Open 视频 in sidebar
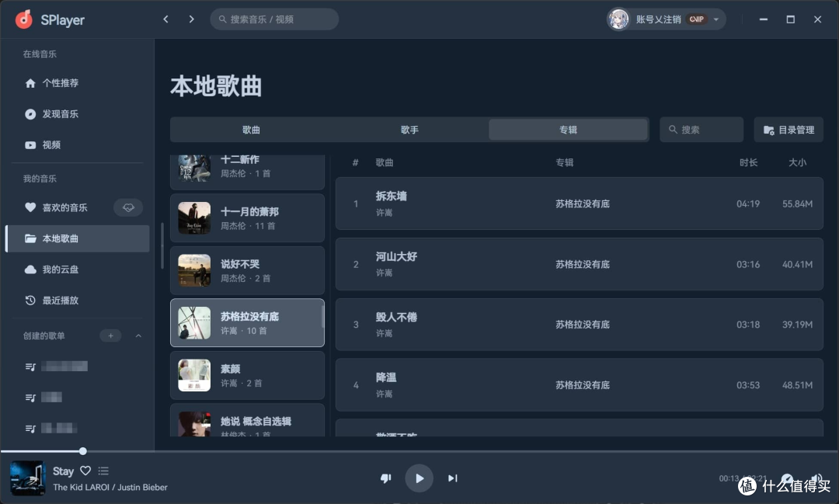Screen dimensions: 839x504 coord(78,145)
